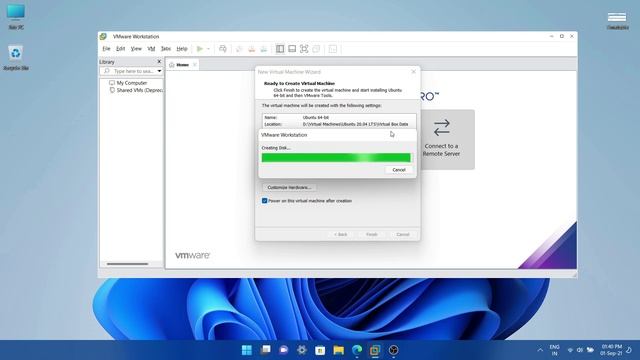
Task: Click the console view toolbar icon
Action: click(333, 49)
